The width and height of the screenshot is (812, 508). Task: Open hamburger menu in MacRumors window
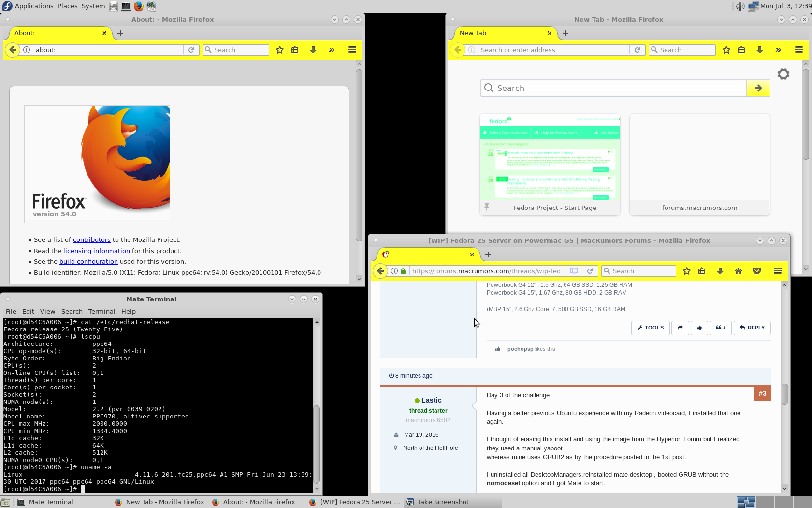[x=778, y=271]
